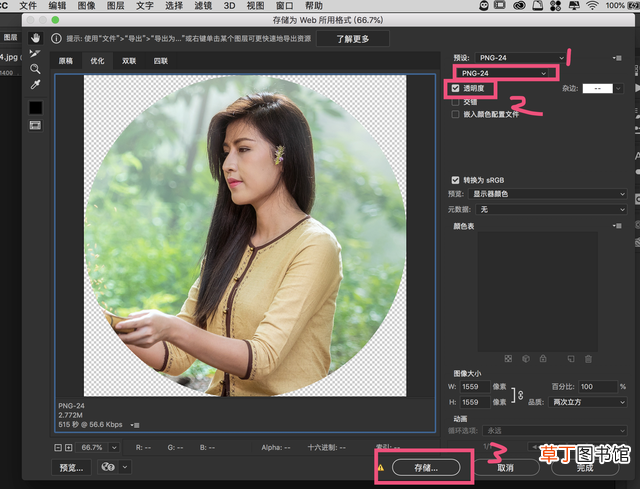Viewport: 640px width, 489px height.
Task: Click the zoom out minus icon
Action: [58, 448]
